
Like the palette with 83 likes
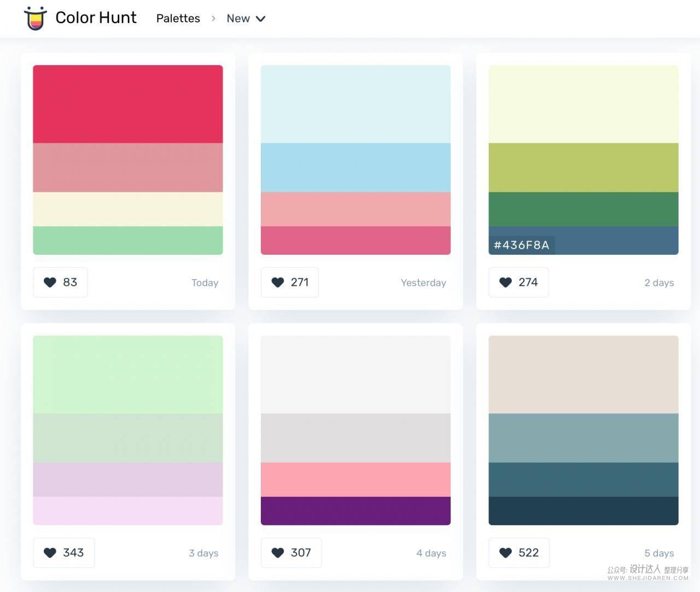[x=60, y=282]
